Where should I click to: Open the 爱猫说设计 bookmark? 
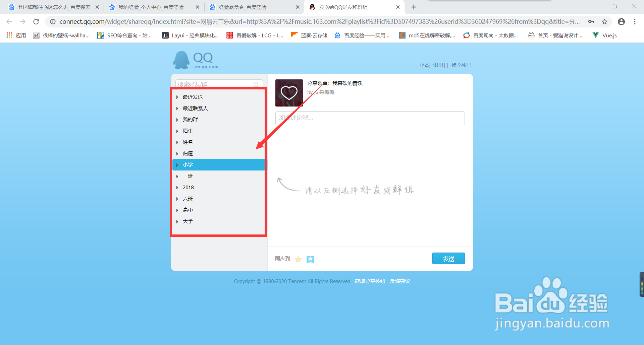[x=555, y=35]
